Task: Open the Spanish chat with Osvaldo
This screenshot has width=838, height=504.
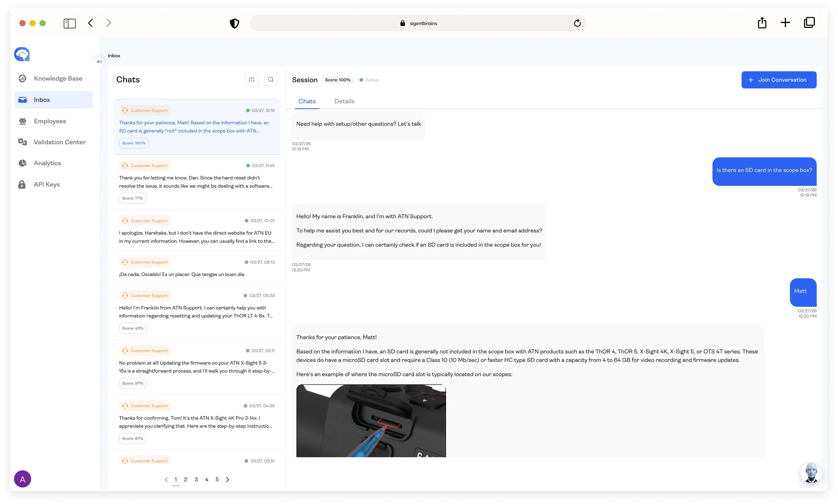Action: (x=197, y=268)
